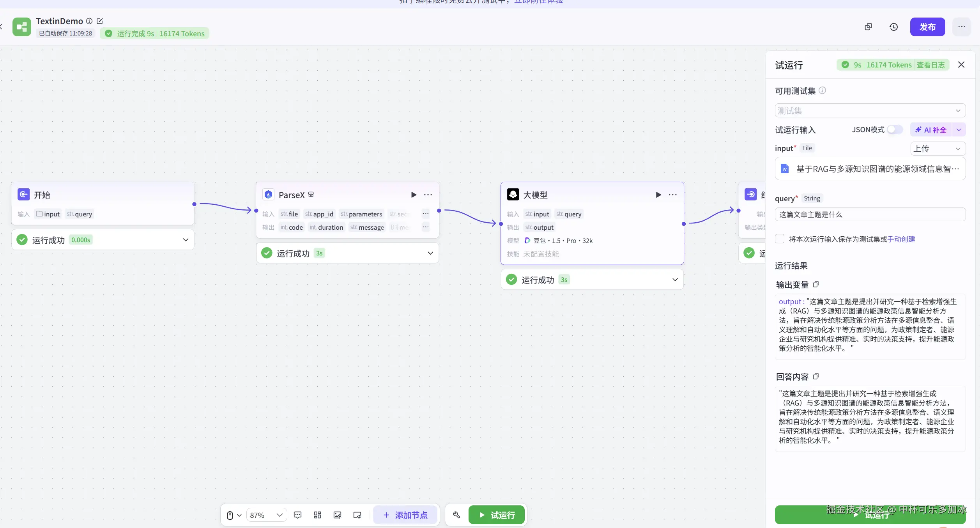Viewport: 980px width, 528px height.
Task: Open the 测试集 dropdown
Action: (870, 111)
